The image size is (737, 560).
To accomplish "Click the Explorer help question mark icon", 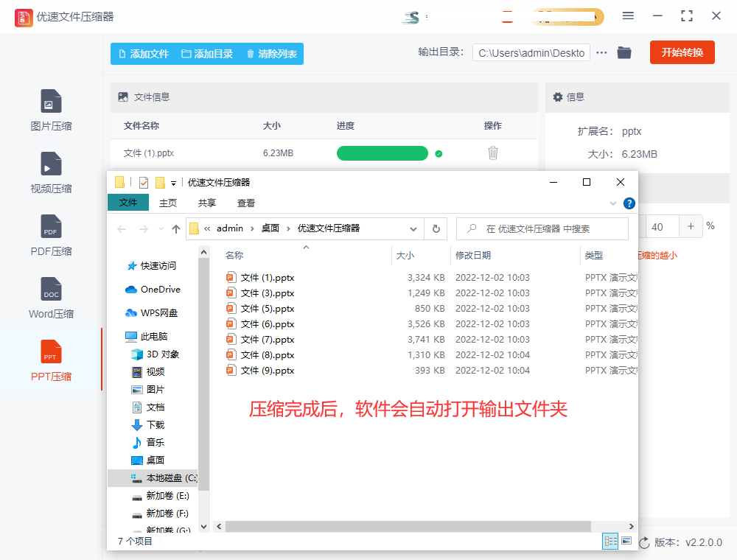I will [629, 203].
